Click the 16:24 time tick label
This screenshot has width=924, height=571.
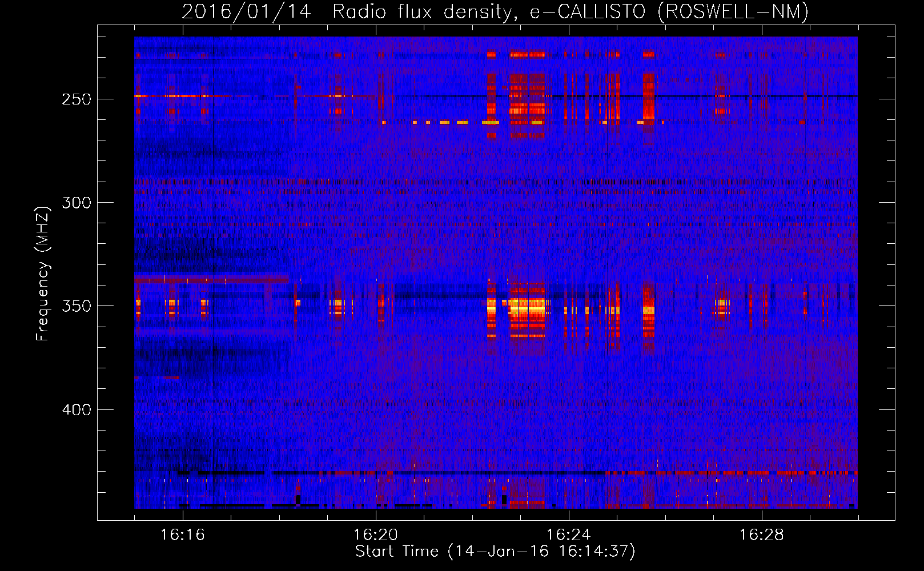(568, 534)
